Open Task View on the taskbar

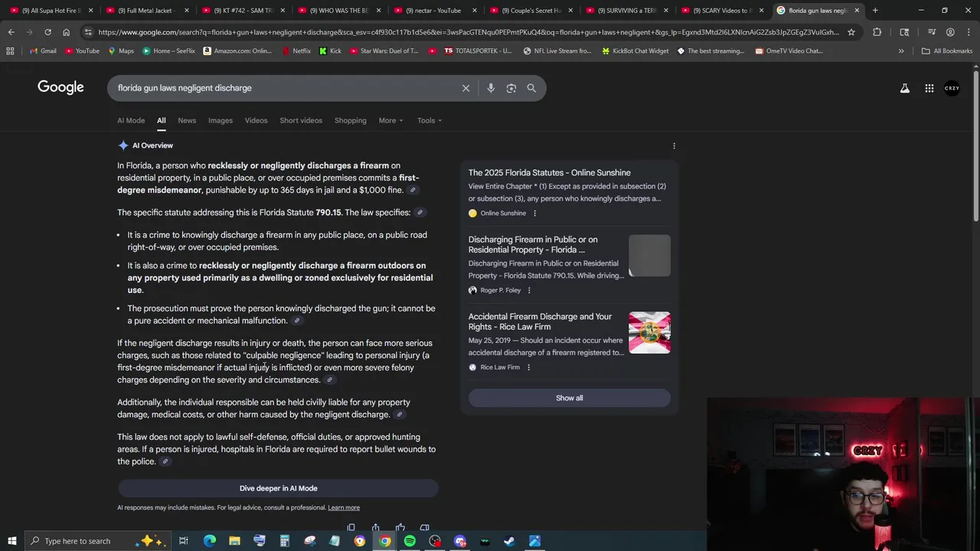tap(184, 541)
